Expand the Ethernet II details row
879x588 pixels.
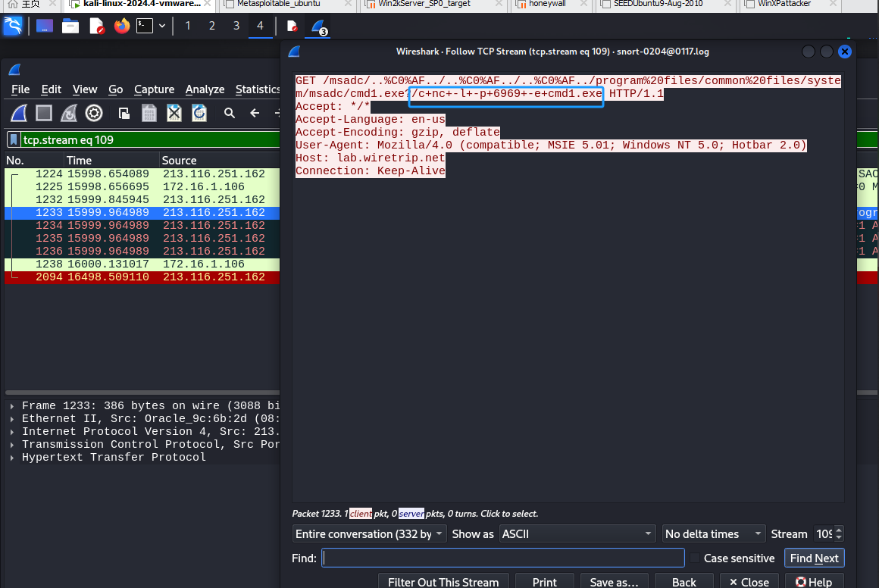coord(12,419)
